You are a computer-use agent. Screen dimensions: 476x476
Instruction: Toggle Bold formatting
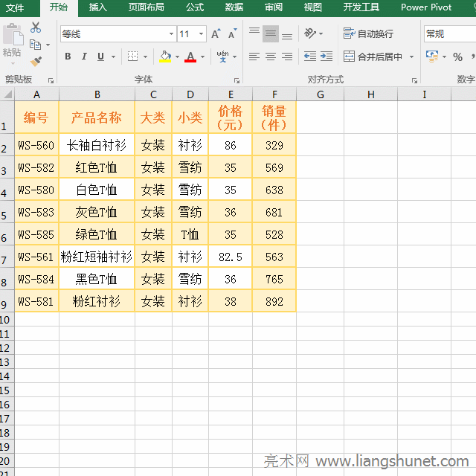click(x=68, y=57)
